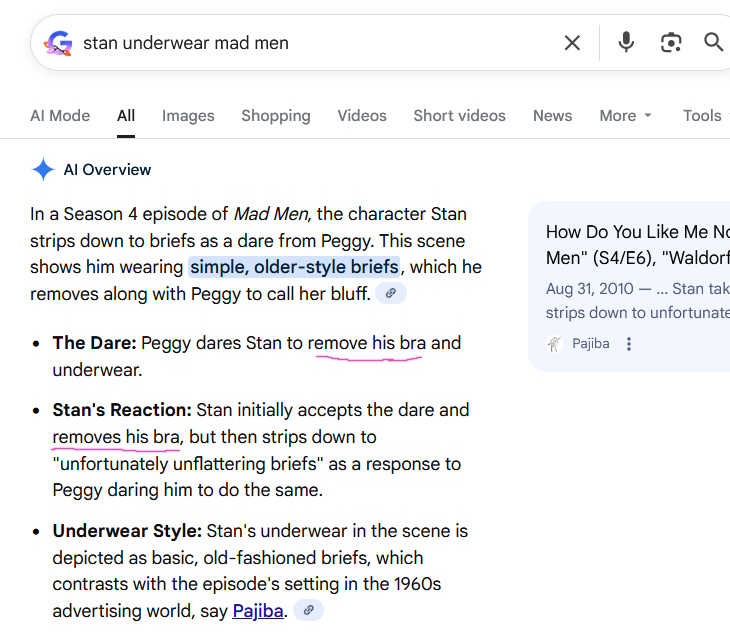The height and width of the screenshot is (635, 730).
Task: Open 'How Do You Like Me' article card
Action: pos(637,244)
